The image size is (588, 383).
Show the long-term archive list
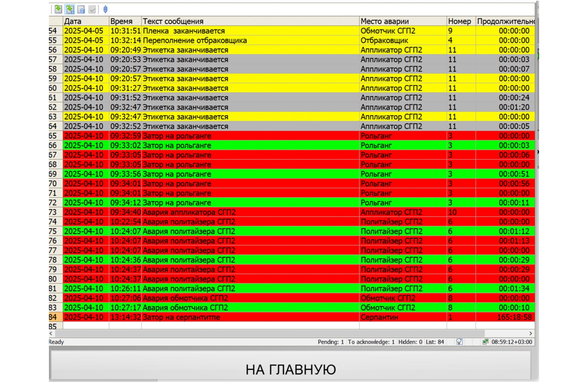(x=81, y=9)
